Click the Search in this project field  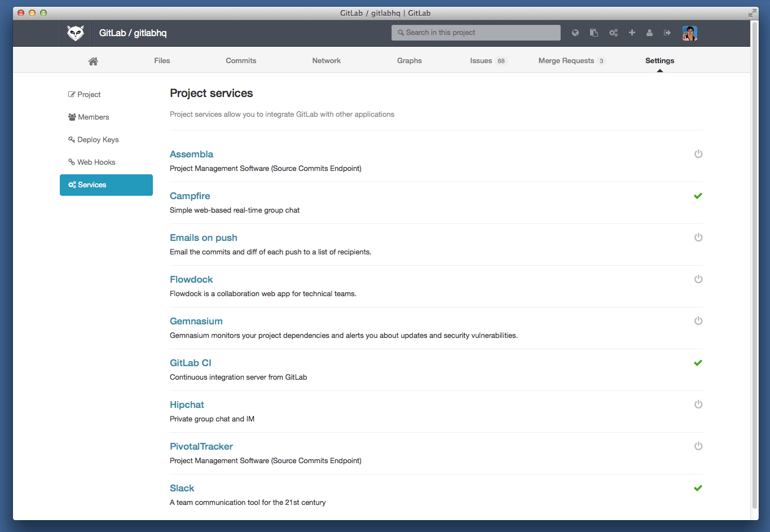click(x=476, y=33)
